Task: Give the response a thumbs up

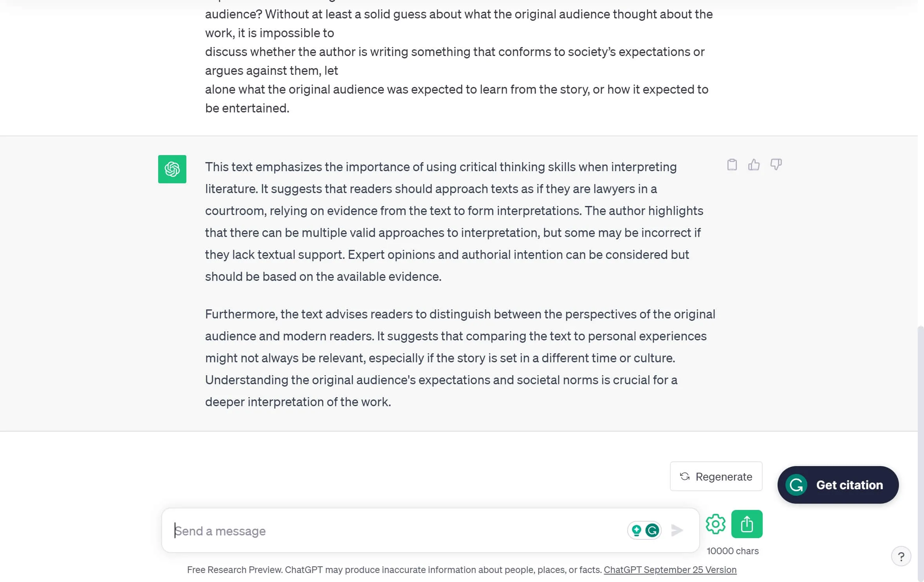Action: pos(754,164)
